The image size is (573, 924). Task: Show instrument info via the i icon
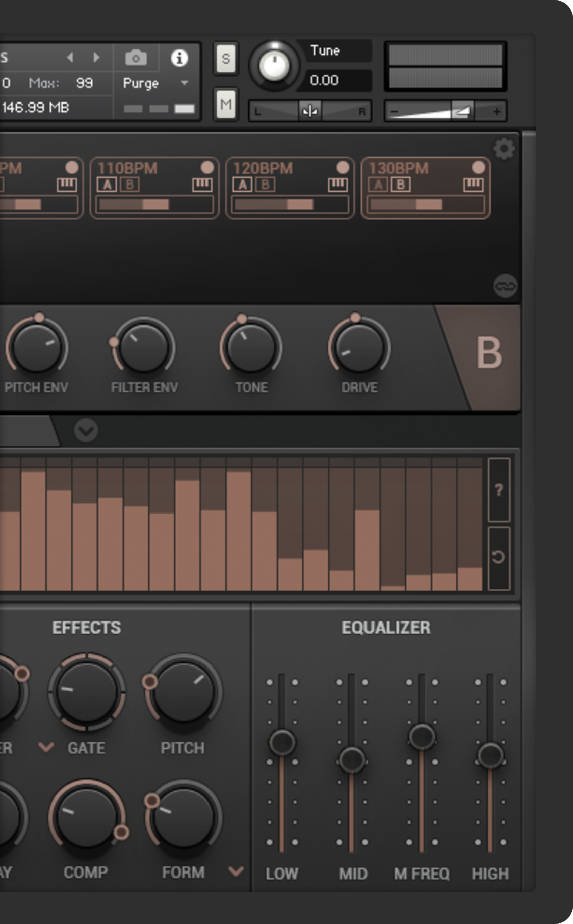coord(179,58)
